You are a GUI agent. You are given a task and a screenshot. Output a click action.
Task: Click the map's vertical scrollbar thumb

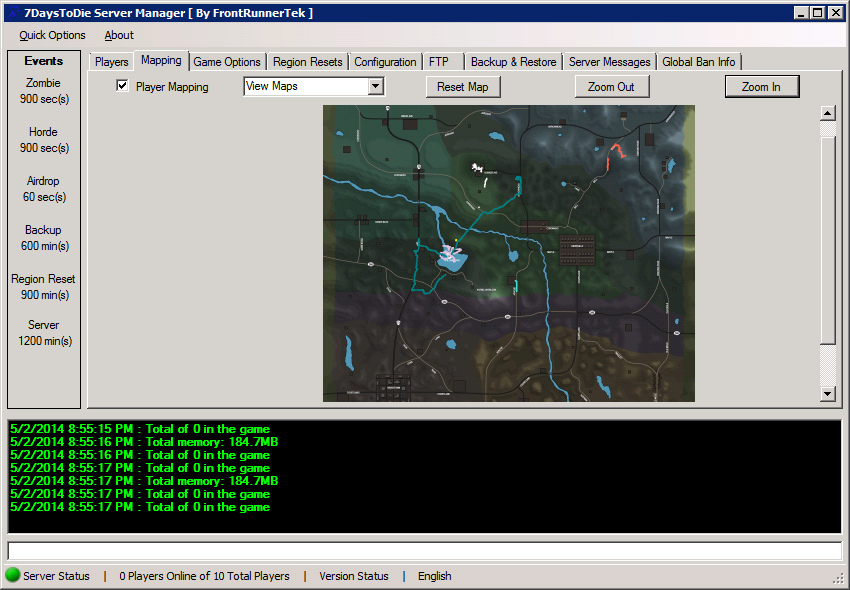click(x=827, y=241)
